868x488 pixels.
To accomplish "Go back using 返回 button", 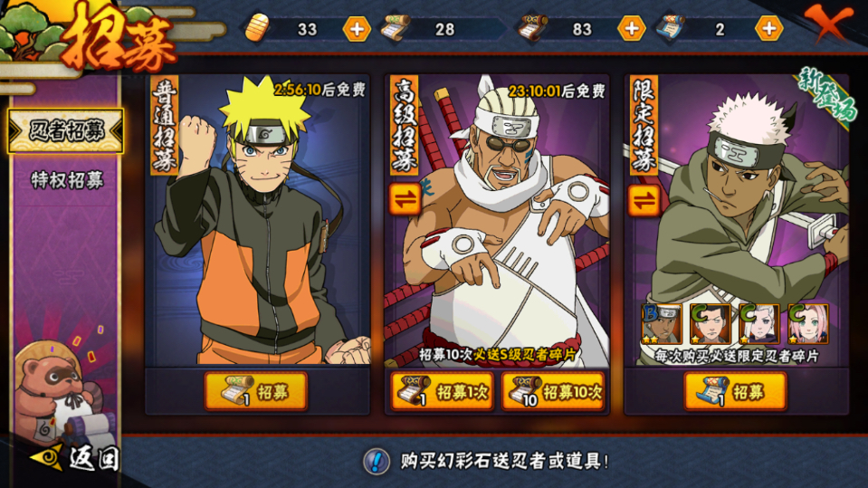I will 75,459.
